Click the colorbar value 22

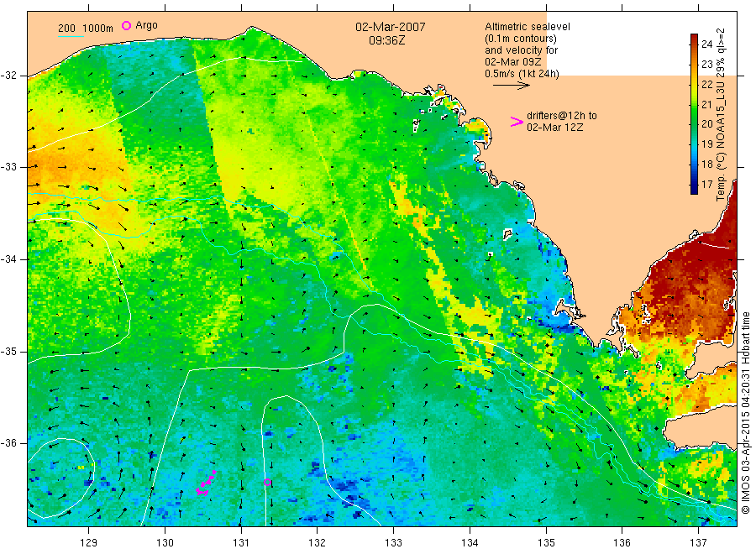pyautogui.click(x=706, y=84)
